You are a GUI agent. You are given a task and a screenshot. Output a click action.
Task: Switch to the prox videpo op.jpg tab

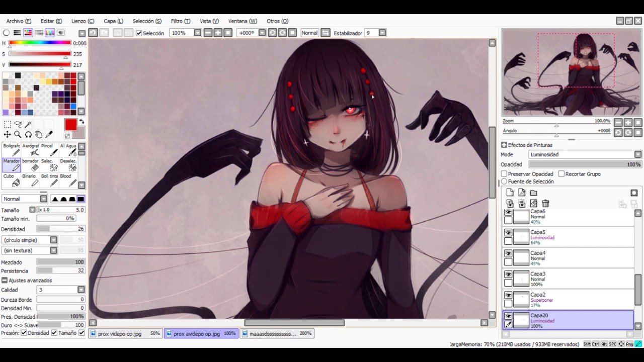126,333
